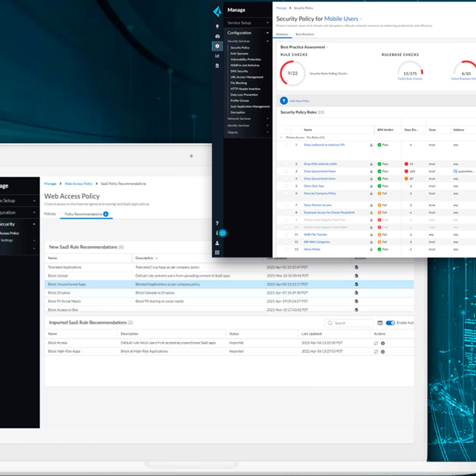The image size is (476, 476).
Task: Open the user profile icon in sidebar
Action: tap(217, 243)
